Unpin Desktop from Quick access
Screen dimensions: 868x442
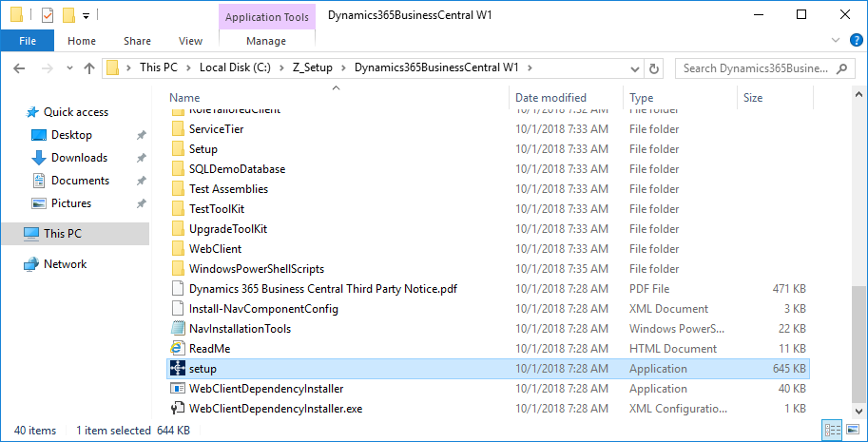(141, 135)
